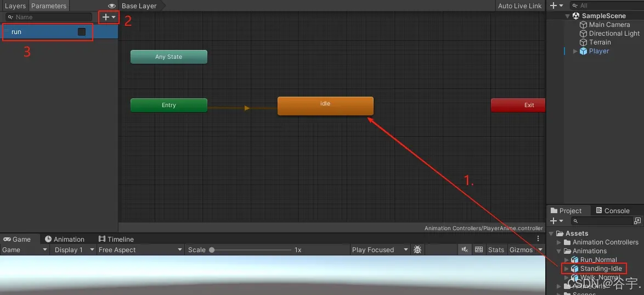
Task: Toggle the keyboard shortcuts icon
Action: point(478,250)
